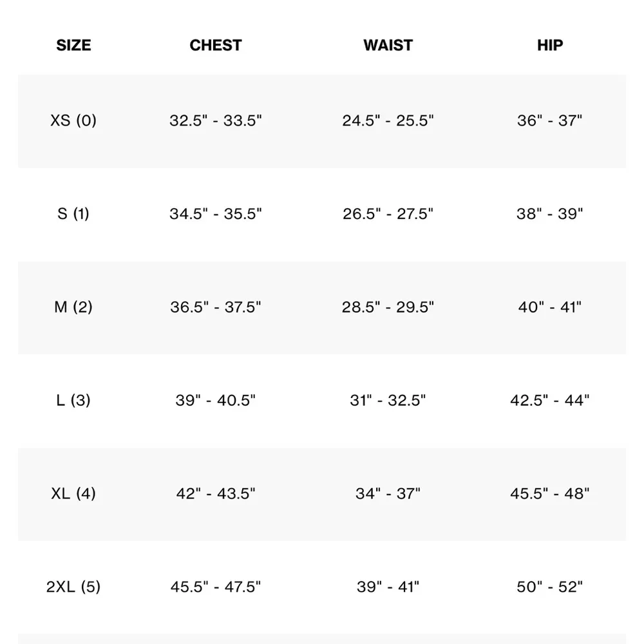Click the 2XL hip measurement 50" - 52"
644x644 pixels.
(549, 587)
